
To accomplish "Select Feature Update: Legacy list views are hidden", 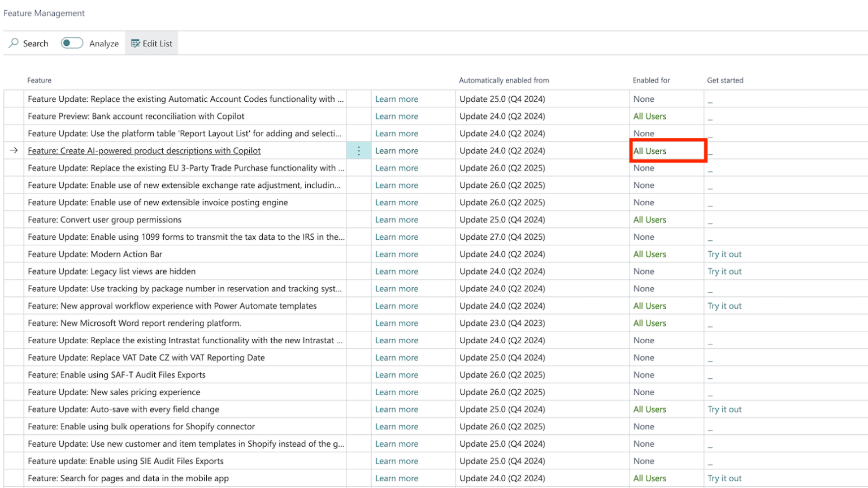I will pyautogui.click(x=111, y=271).
